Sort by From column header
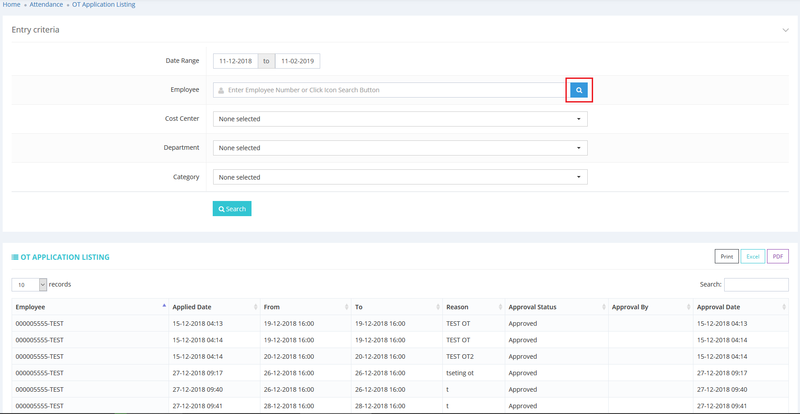 [305, 307]
